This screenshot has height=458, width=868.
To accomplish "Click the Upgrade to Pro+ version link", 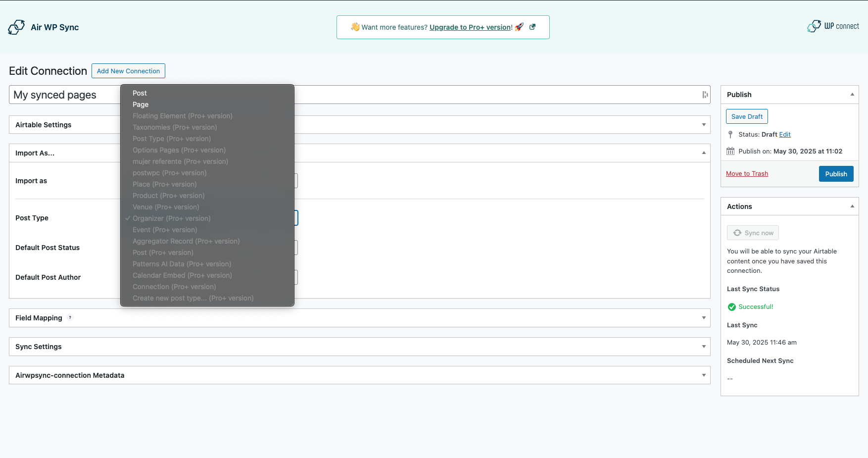I will pyautogui.click(x=471, y=27).
